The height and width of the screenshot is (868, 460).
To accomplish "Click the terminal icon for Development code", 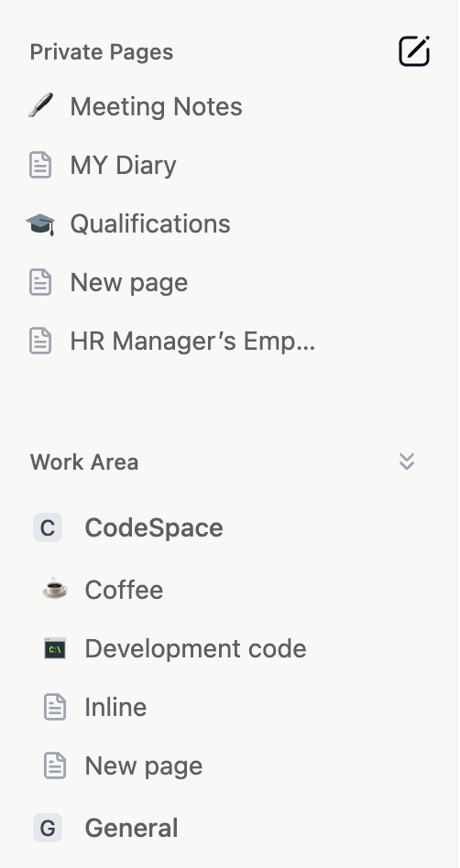I will point(55,648).
